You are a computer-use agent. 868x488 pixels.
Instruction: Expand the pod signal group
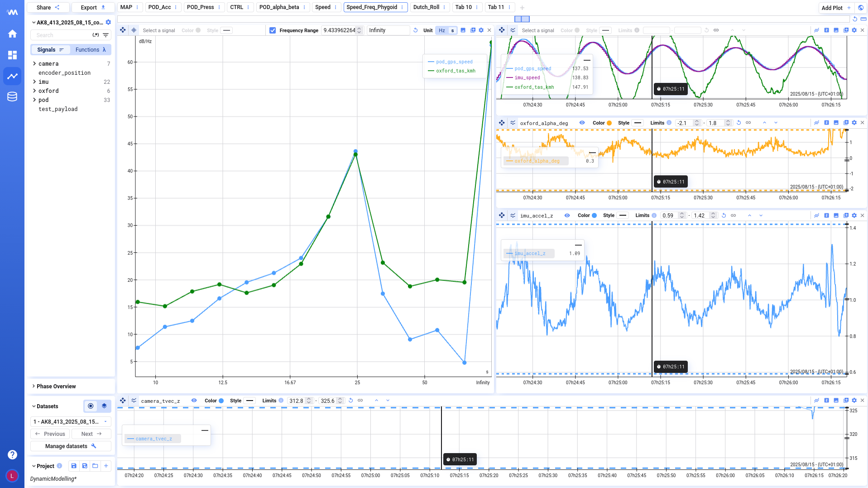(34, 100)
